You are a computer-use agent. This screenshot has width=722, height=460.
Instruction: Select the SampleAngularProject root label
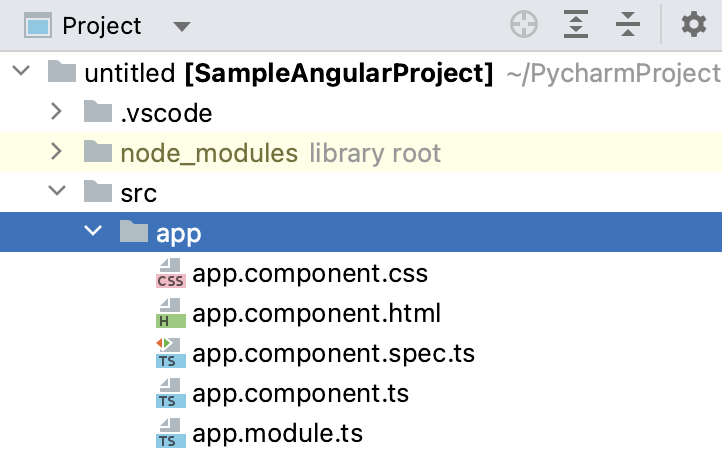tap(340, 73)
